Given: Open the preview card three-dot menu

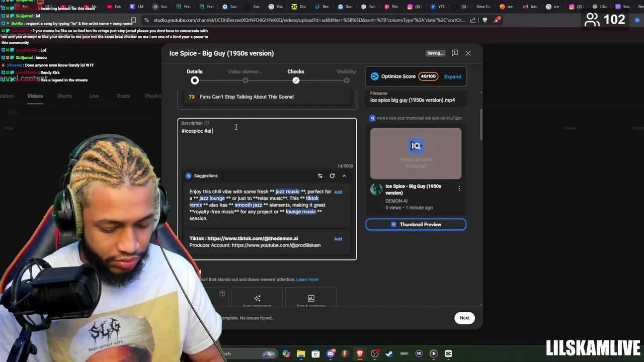Looking at the screenshot, I should click(459, 189).
